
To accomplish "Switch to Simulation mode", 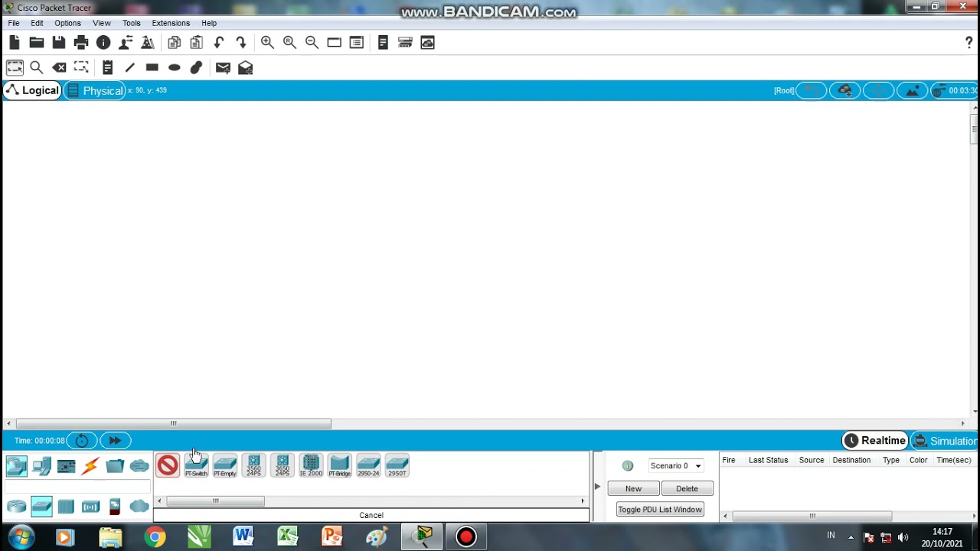I will (x=945, y=441).
